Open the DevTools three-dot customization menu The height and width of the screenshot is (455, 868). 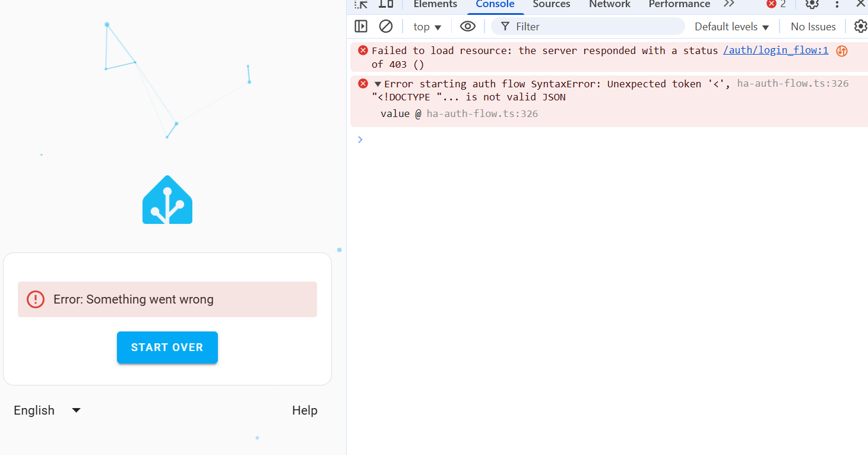coord(837,5)
